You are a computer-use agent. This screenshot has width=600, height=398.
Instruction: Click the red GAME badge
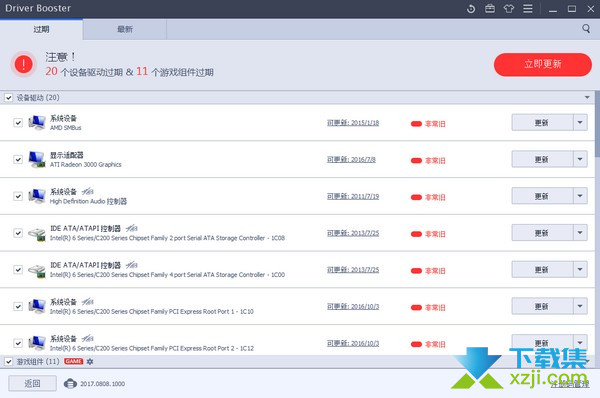point(73,361)
